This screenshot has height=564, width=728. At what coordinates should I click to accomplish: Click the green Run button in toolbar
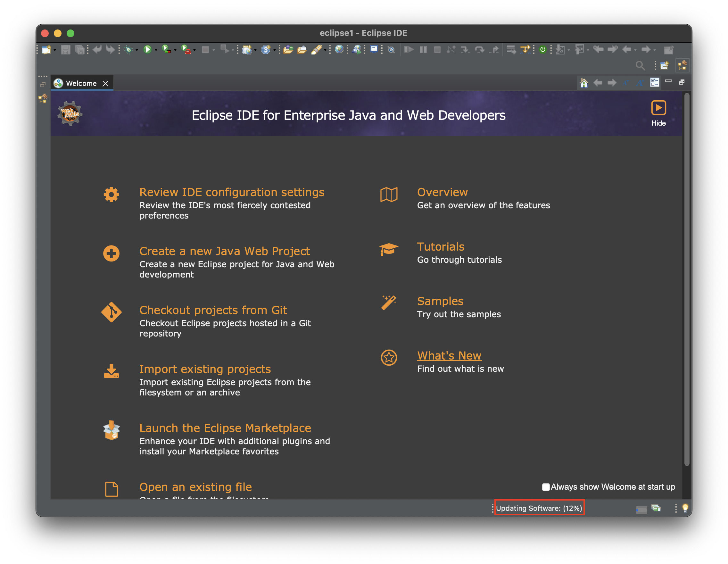click(147, 50)
